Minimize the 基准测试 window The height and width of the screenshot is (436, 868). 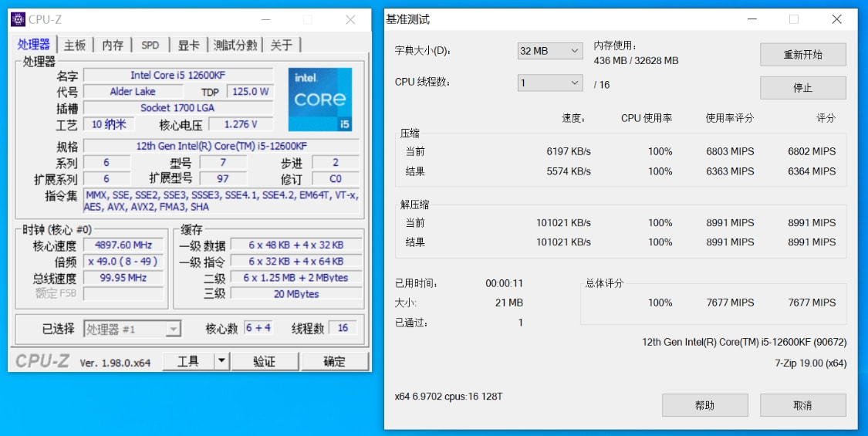tap(751, 19)
